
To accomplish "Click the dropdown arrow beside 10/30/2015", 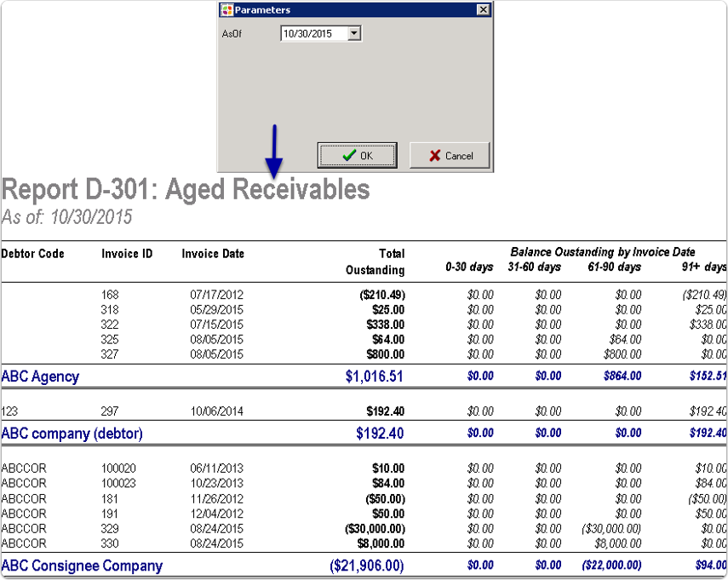I will click(x=355, y=32).
